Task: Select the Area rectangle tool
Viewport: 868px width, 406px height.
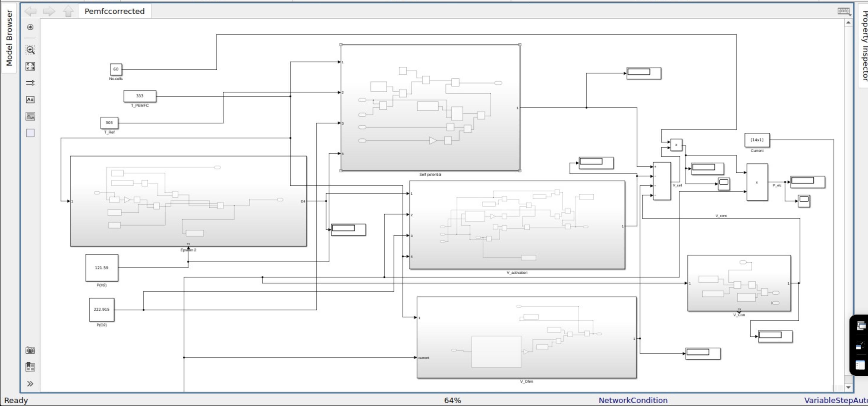Action: (30, 133)
